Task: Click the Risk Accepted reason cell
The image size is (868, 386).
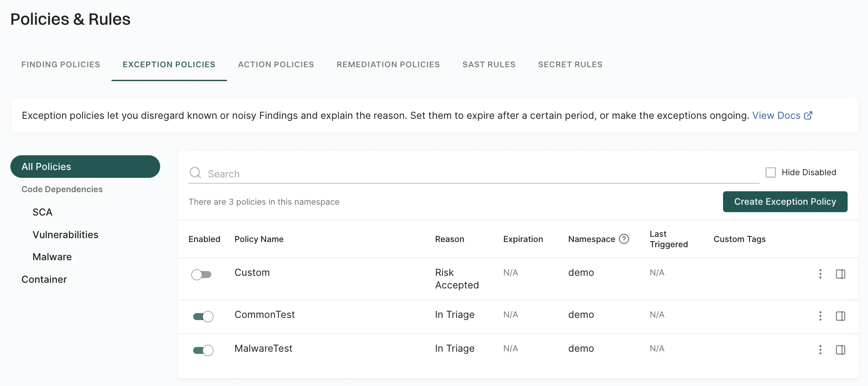Action: pyautogui.click(x=457, y=279)
